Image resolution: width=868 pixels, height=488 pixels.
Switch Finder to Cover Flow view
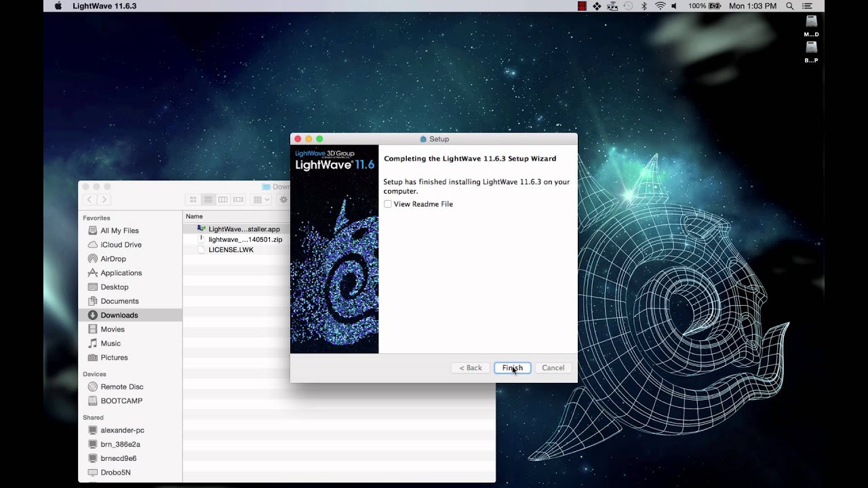238,199
